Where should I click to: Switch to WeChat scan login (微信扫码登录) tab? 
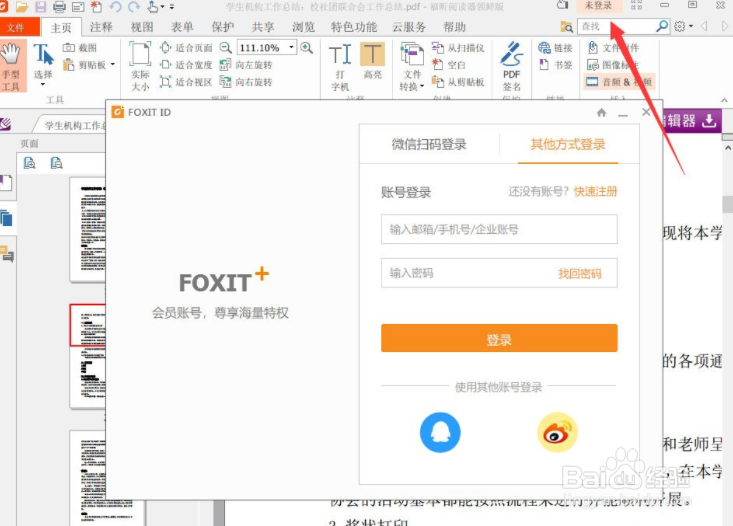click(x=429, y=144)
